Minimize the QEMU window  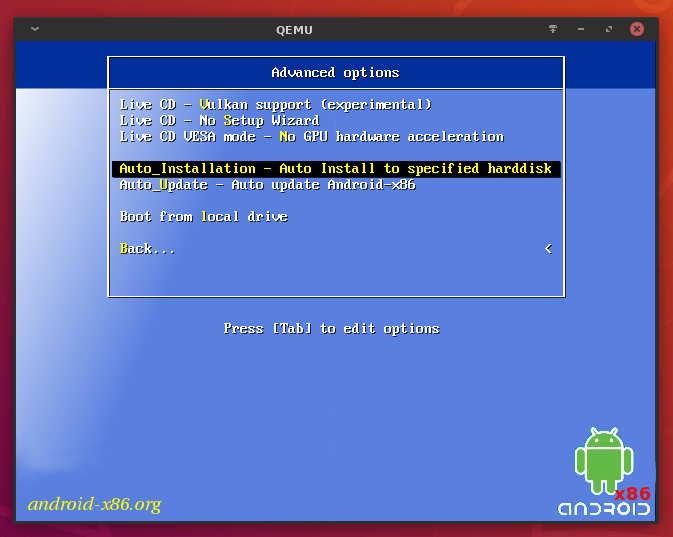581,29
